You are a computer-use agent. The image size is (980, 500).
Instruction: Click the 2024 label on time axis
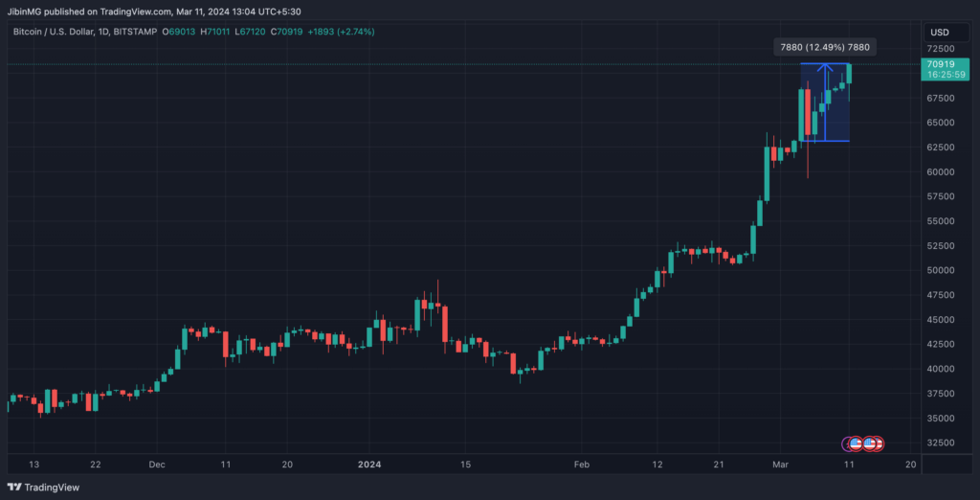tap(368, 465)
